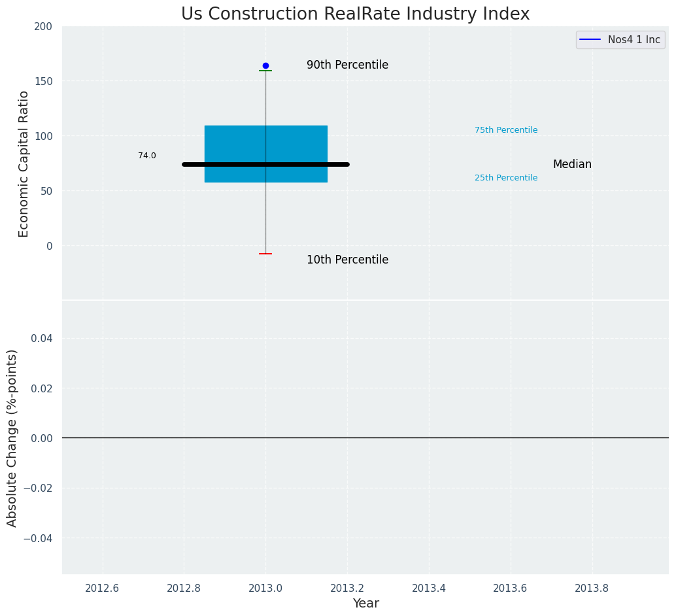Click the Year x-axis label
The height and width of the screenshot is (616, 676).
pyautogui.click(x=365, y=603)
